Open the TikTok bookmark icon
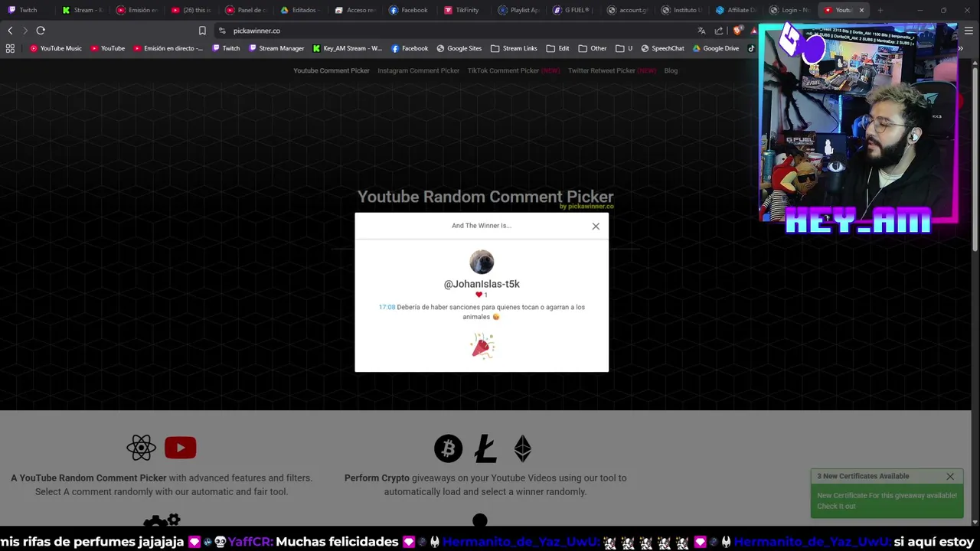Viewport: 980px width, 551px height. [x=751, y=48]
